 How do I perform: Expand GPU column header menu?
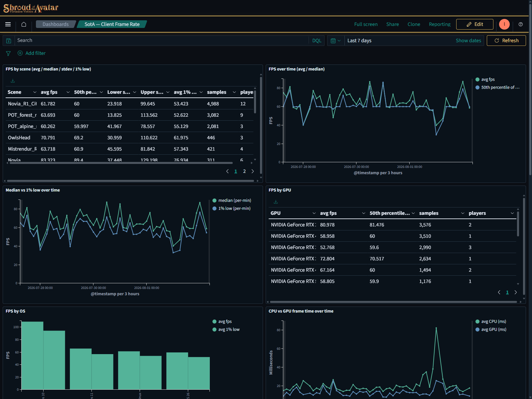(314, 213)
